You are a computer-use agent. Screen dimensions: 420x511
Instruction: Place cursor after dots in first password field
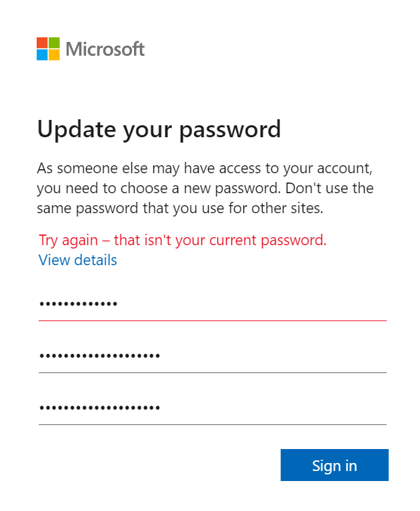tap(119, 304)
